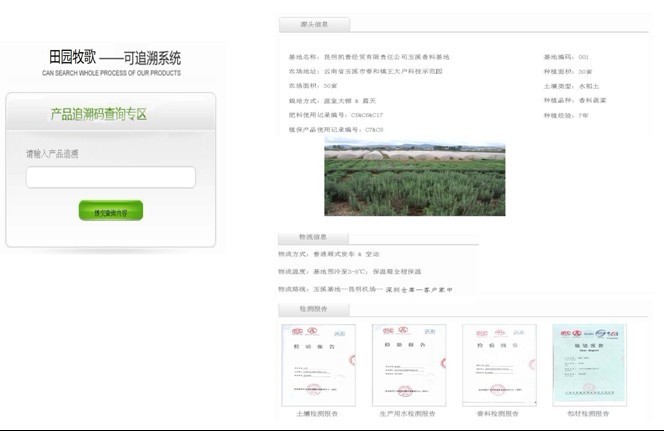The image size is (664, 431).
Task: Open the 源头信息 tab
Action: click(x=314, y=25)
